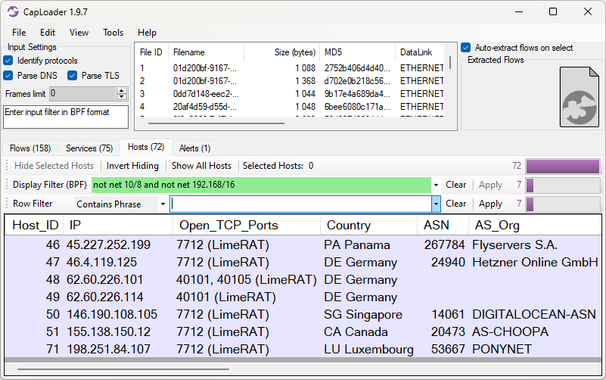The image size is (606, 380).
Task: Select file 20af4d59-d55d in list
Action: tap(291, 106)
